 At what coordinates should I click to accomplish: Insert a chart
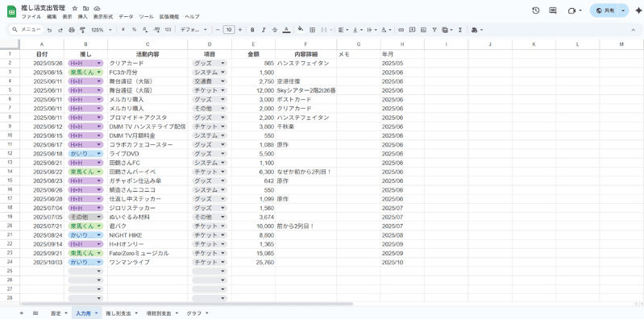point(423,30)
